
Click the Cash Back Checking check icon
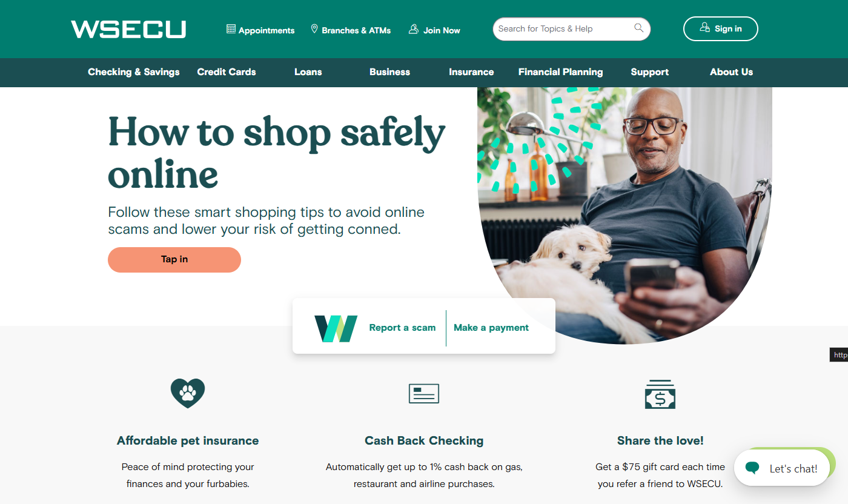click(x=424, y=394)
